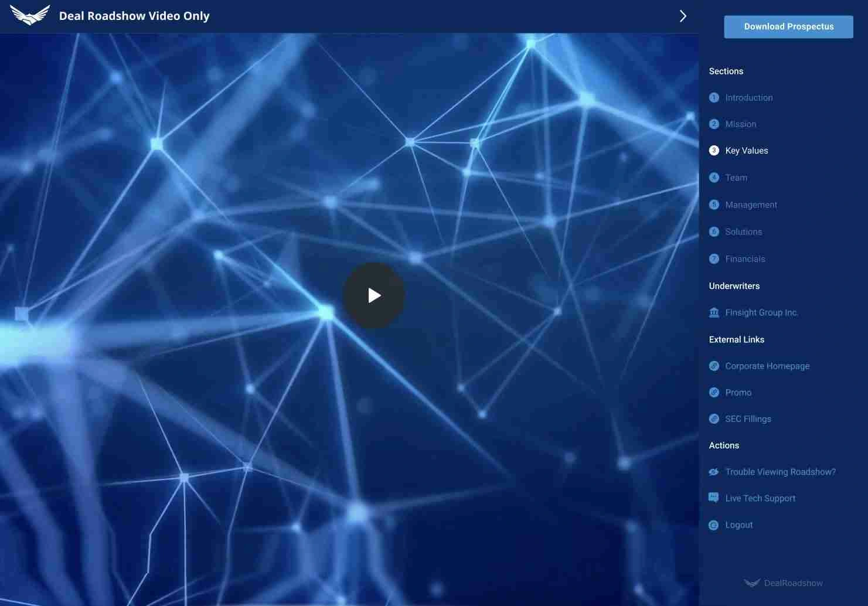Jump to the Introduction section
This screenshot has height=606, width=868.
click(748, 98)
